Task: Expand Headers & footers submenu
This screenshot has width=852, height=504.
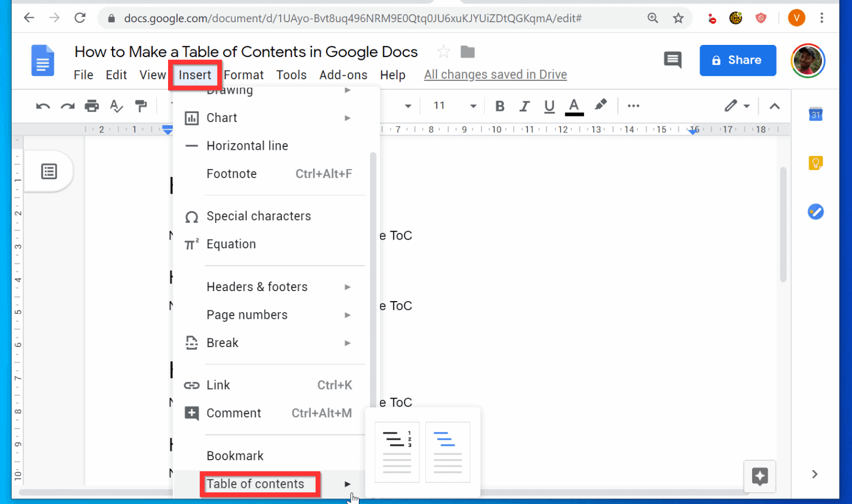Action: (272, 287)
